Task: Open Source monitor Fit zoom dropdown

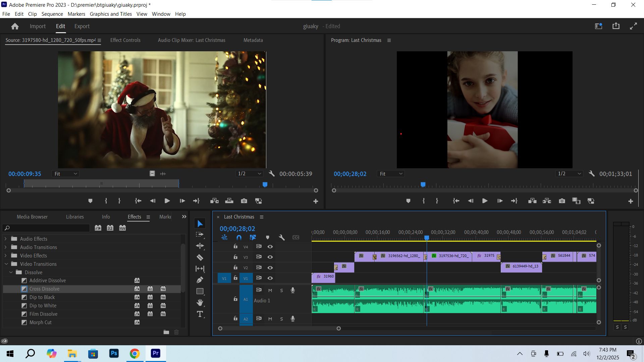Action: click(66, 174)
